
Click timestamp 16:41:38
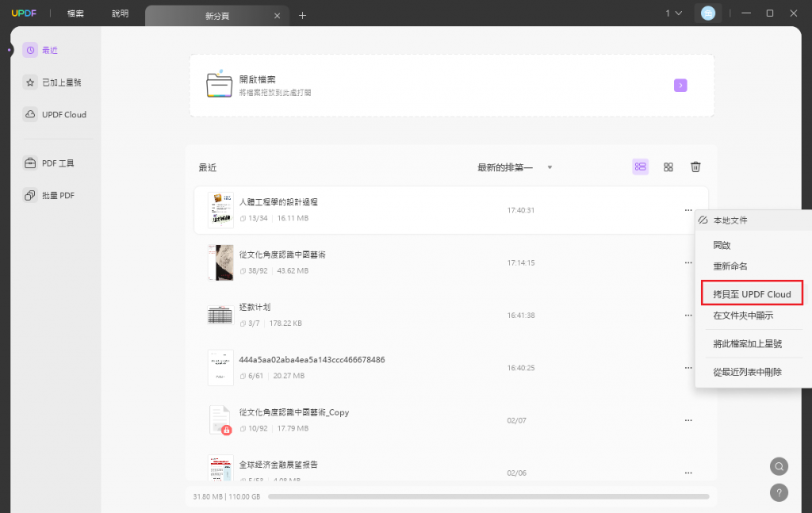[x=520, y=316]
